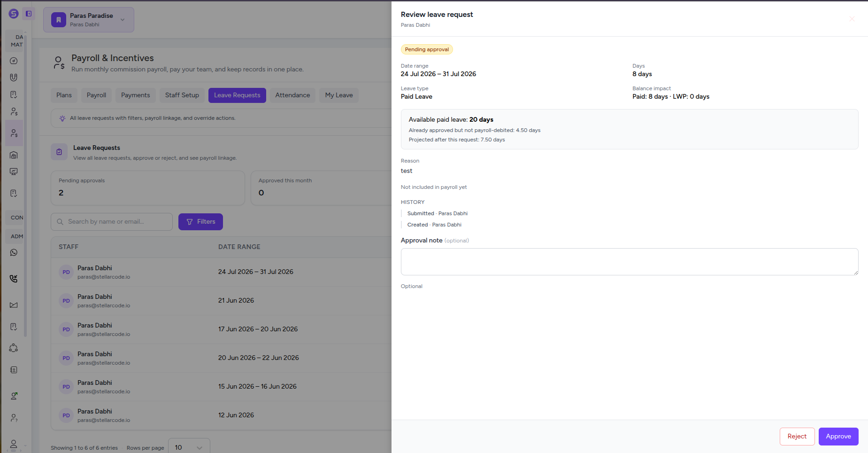Image resolution: width=868 pixels, height=453 pixels.
Task: Click the Leave Requests clipboard icon
Action: [59, 152]
